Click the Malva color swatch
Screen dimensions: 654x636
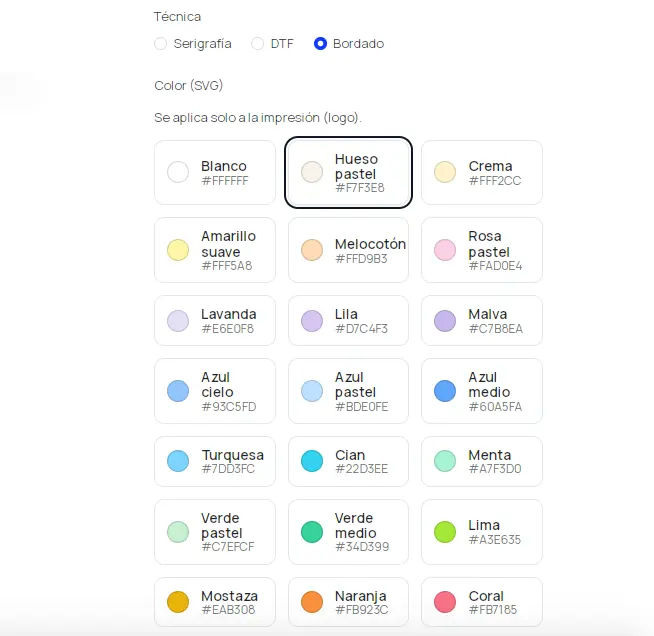pyautogui.click(x=481, y=321)
